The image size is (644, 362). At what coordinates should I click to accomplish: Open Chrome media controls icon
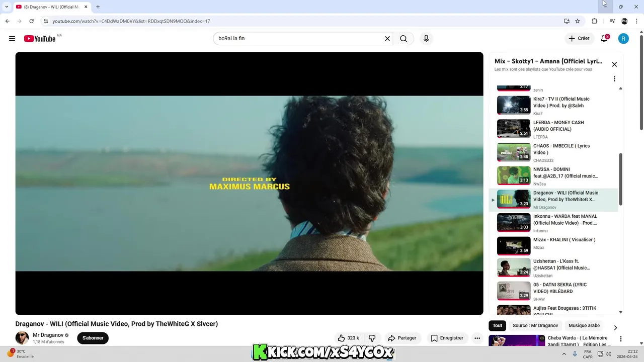pos(612,21)
